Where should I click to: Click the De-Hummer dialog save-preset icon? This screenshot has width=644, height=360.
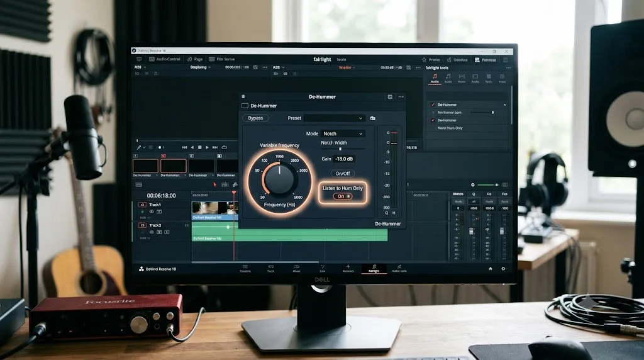click(390, 97)
